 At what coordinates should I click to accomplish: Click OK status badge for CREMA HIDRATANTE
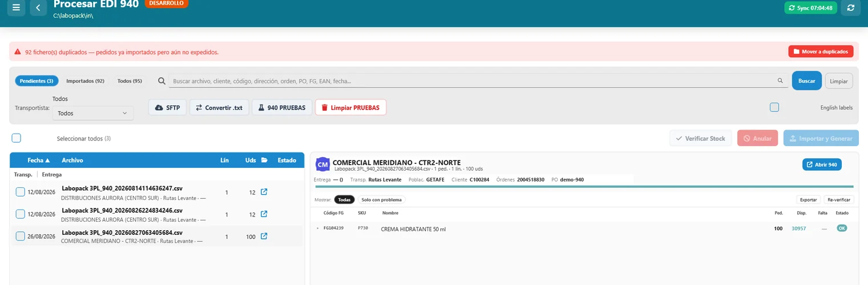(x=842, y=228)
